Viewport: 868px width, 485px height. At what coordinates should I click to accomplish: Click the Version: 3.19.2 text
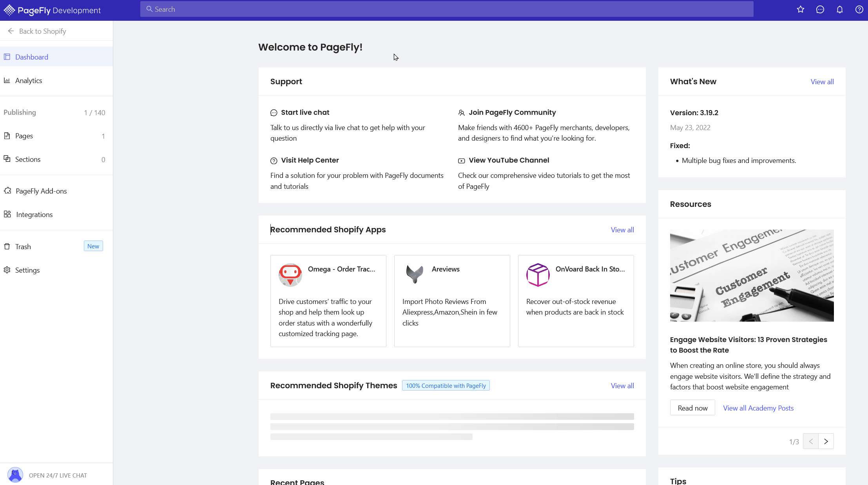(694, 112)
